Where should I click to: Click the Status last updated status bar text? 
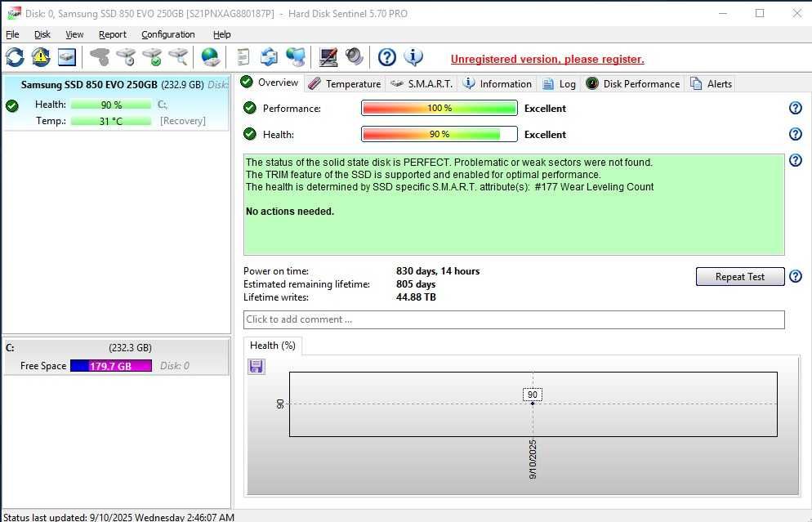118,517
